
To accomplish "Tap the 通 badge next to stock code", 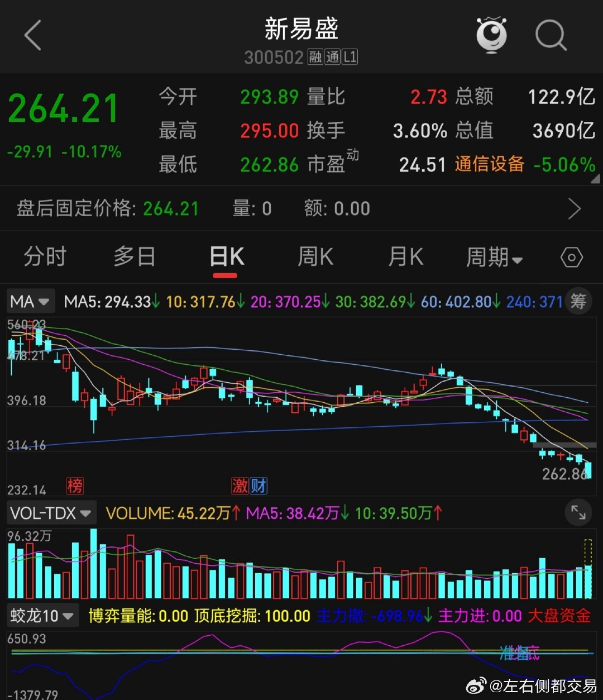I will (333, 57).
